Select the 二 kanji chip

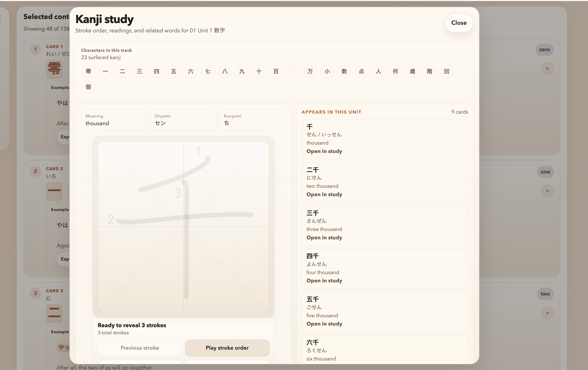pyautogui.click(x=123, y=71)
